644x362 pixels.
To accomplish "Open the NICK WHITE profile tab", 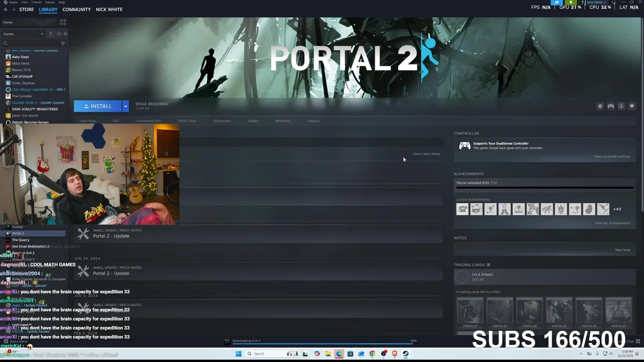I will 109,10.
